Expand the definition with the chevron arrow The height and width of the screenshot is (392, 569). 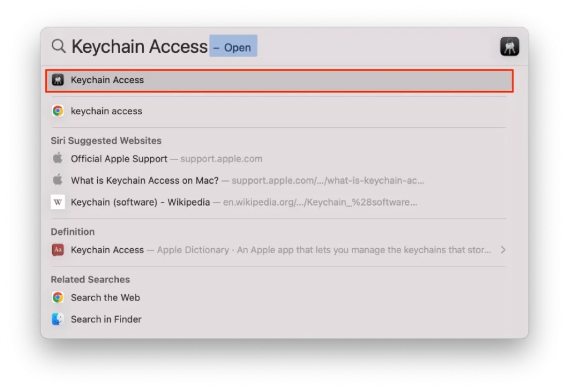(503, 250)
